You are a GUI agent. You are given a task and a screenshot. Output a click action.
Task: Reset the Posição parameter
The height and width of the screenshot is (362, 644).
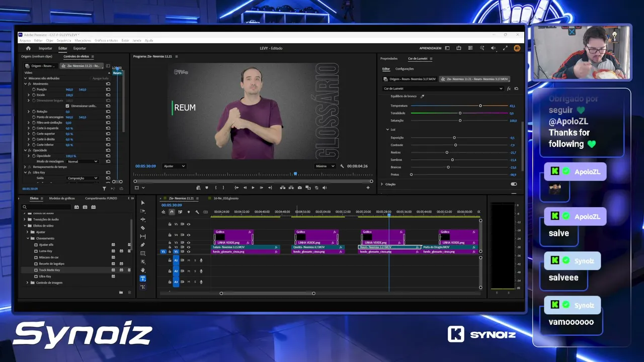pos(108,89)
